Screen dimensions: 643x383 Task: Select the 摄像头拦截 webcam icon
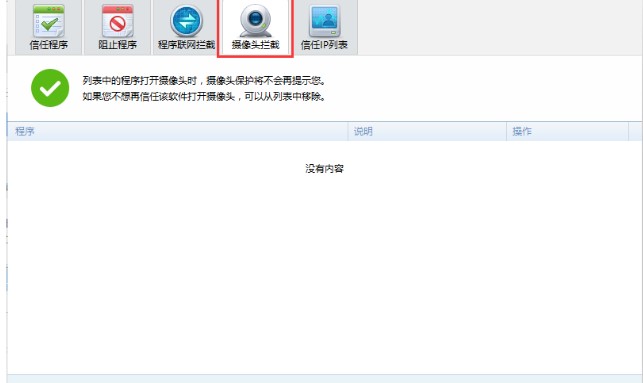coord(255,21)
